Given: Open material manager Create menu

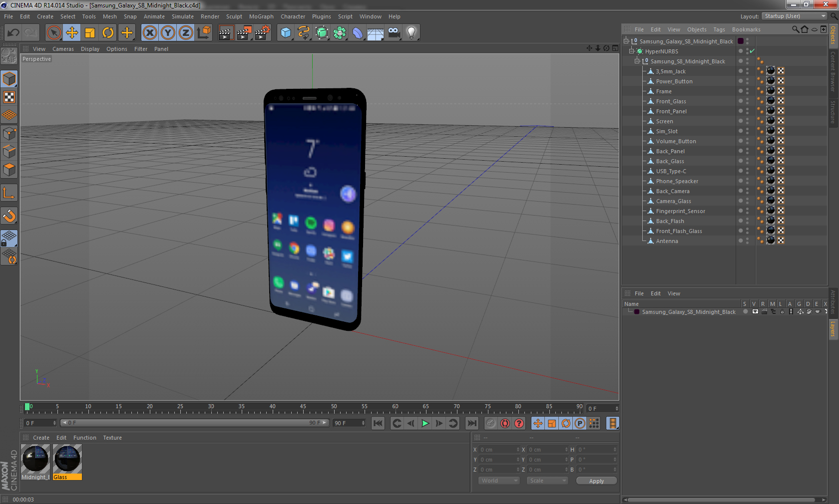Looking at the screenshot, I should tap(41, 438).
